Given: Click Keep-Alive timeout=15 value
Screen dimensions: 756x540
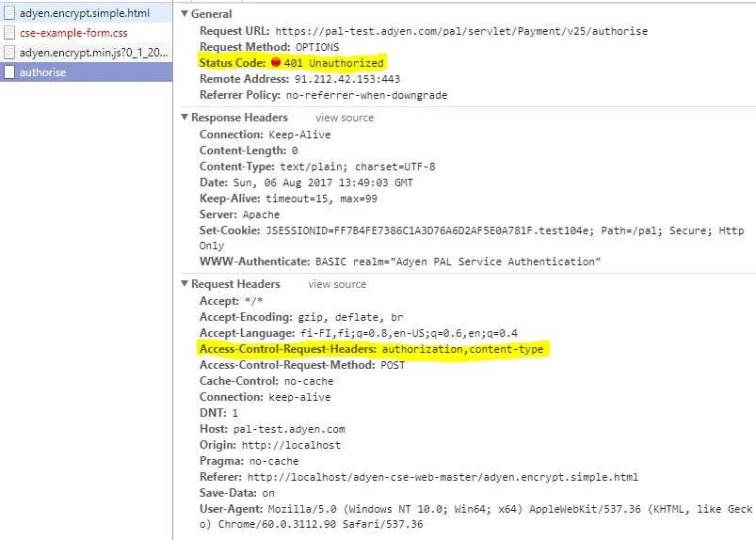Looking at the screenshot, I should [x=322, y=199].
